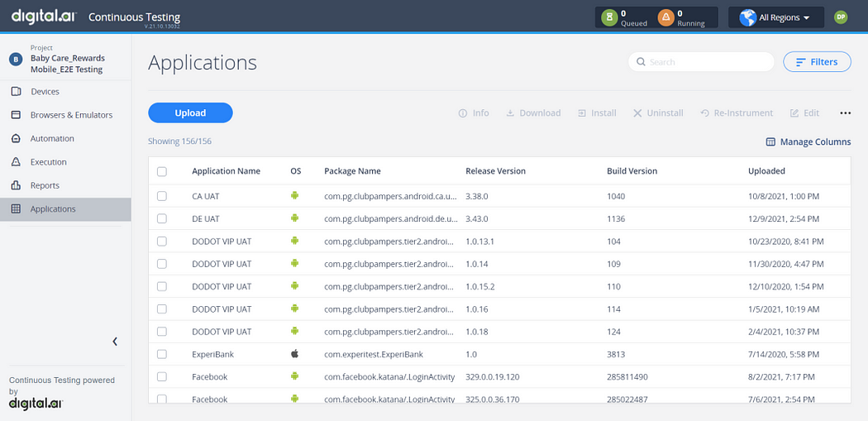Select Applications in the sidebar
This screenshot has height=421, width=868.
click(65, 208)
